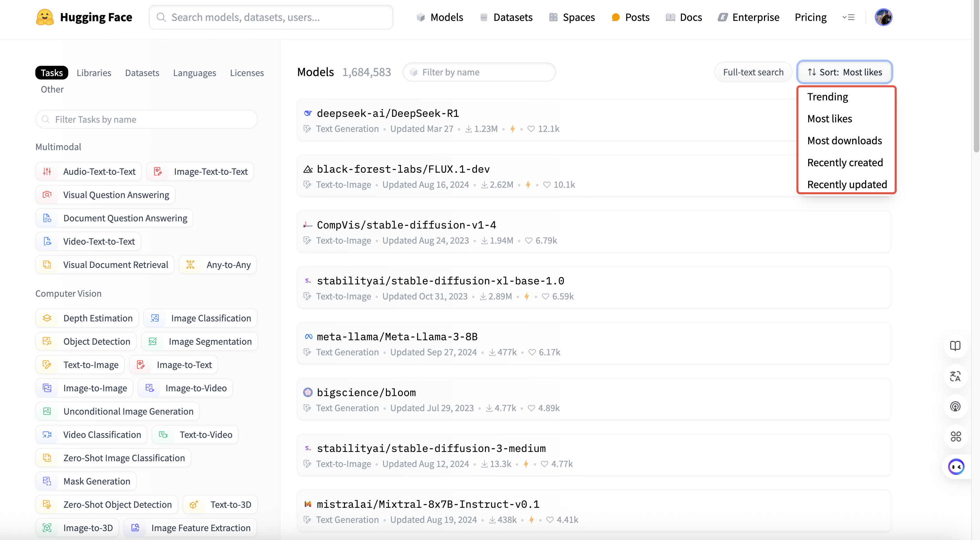Open the Enterprise nav icon
The image size is (980, 540).
pos(722,17)
